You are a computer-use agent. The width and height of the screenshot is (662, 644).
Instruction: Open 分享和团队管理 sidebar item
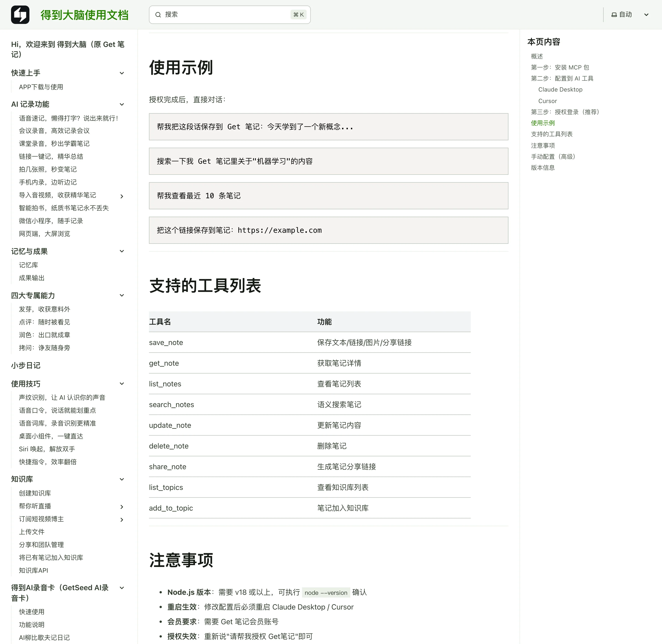[41, 544]
